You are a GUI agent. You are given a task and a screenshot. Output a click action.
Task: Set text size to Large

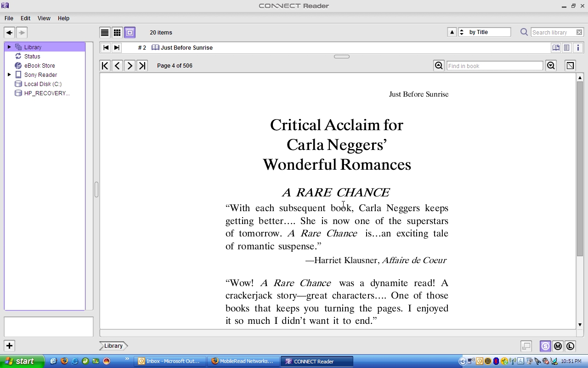[570, 346]
